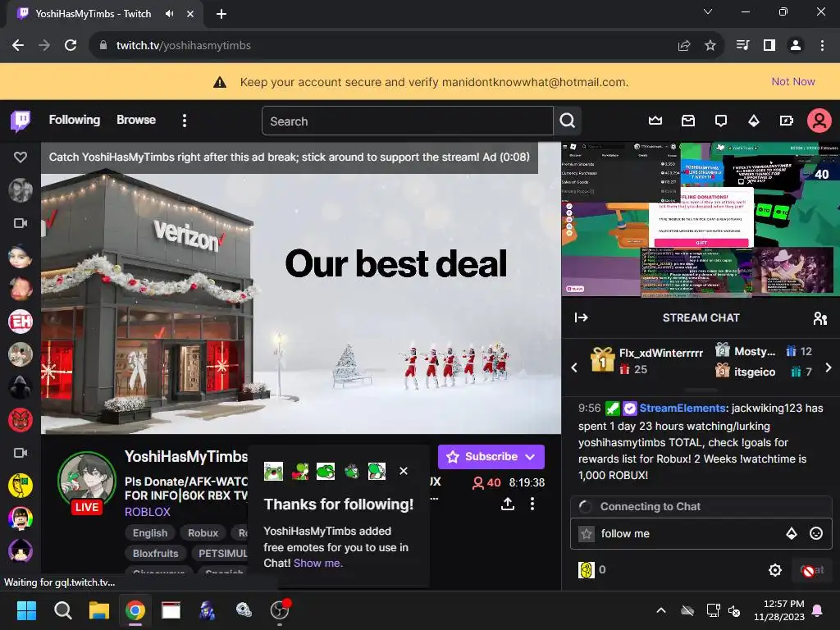Click the chat message input field
Viewport: 840px width, 630px height.
689,533
